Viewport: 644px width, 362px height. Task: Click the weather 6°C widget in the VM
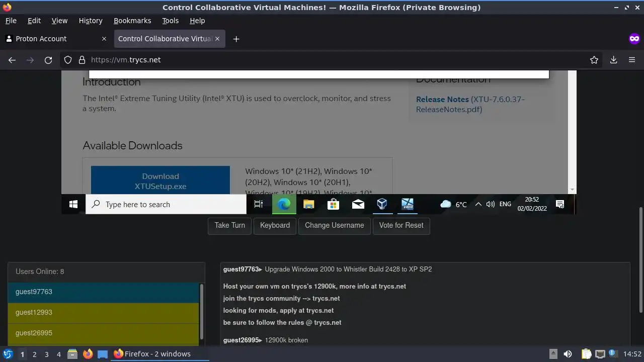pyautogui.click(x=453, y=204)
